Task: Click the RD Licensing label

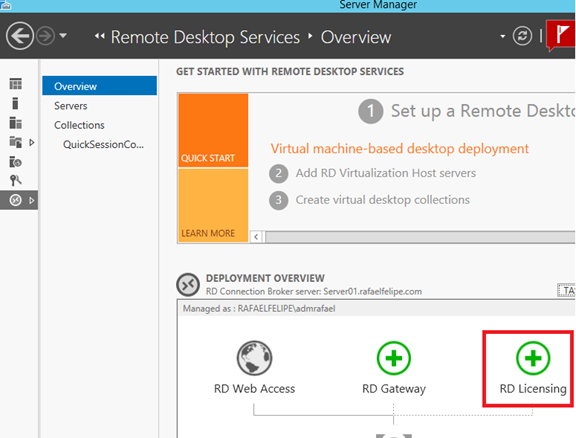Action: 533,389
